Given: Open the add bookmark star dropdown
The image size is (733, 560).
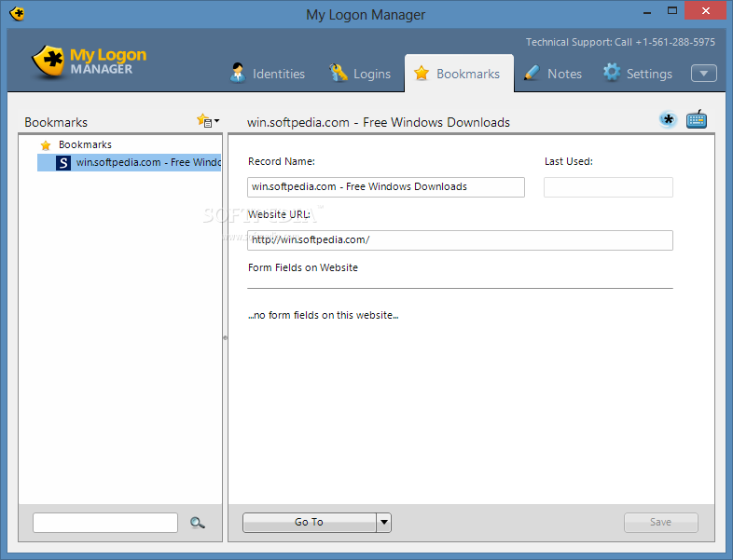Looking at the screenshot, I should [x=208, y=121].
